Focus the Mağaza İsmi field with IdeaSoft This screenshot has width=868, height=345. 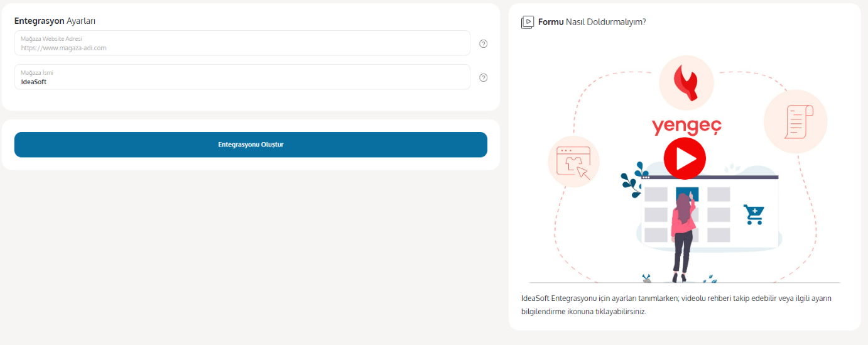(x=242, y=77)
